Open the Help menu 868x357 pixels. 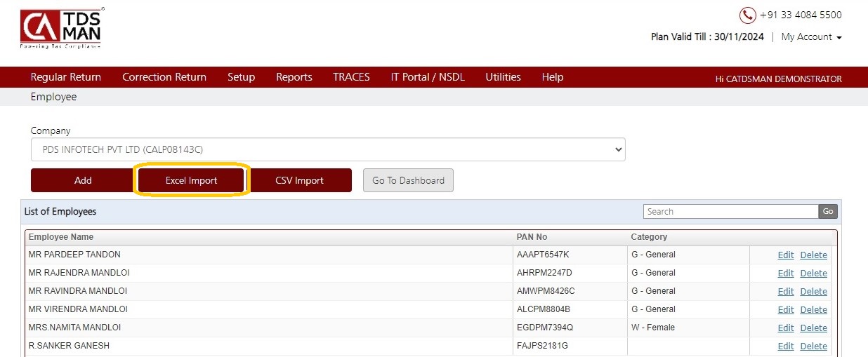click(553, 77)
